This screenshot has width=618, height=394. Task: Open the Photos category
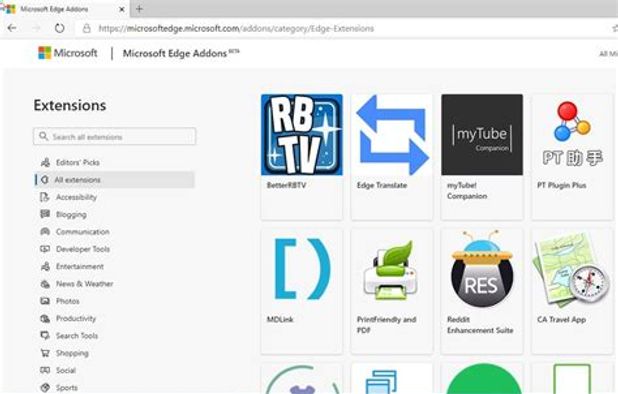coord(67,301)
